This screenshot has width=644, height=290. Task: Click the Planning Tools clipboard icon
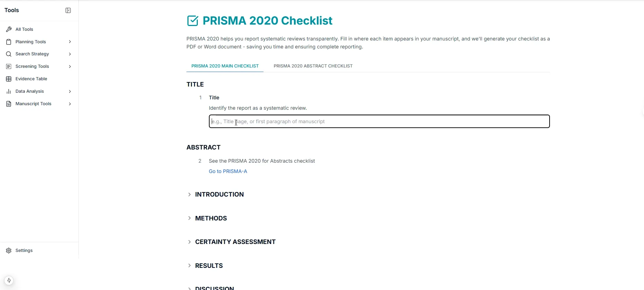click(9, 42)
